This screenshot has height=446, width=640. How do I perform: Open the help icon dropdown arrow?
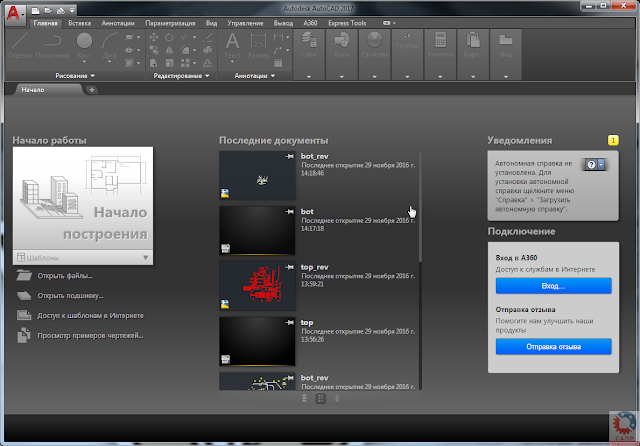601,164
